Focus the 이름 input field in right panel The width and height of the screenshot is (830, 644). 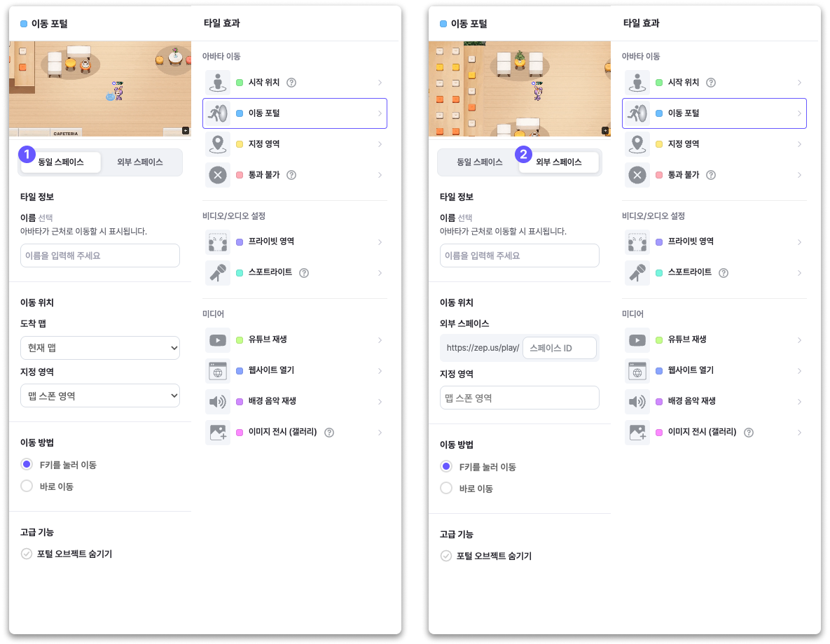pyautogui.click(x=519, y=255)
